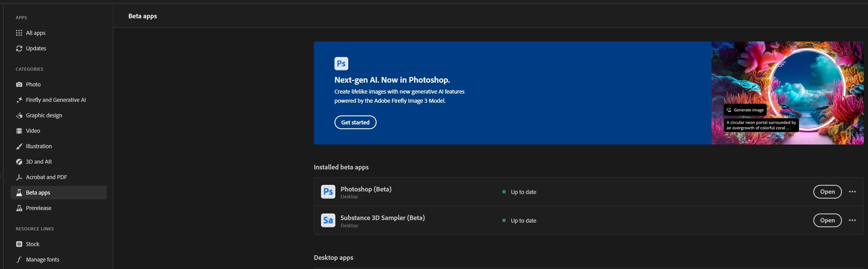Click the Beta apps page title
The image size is (868, 269).
[143, 16]
